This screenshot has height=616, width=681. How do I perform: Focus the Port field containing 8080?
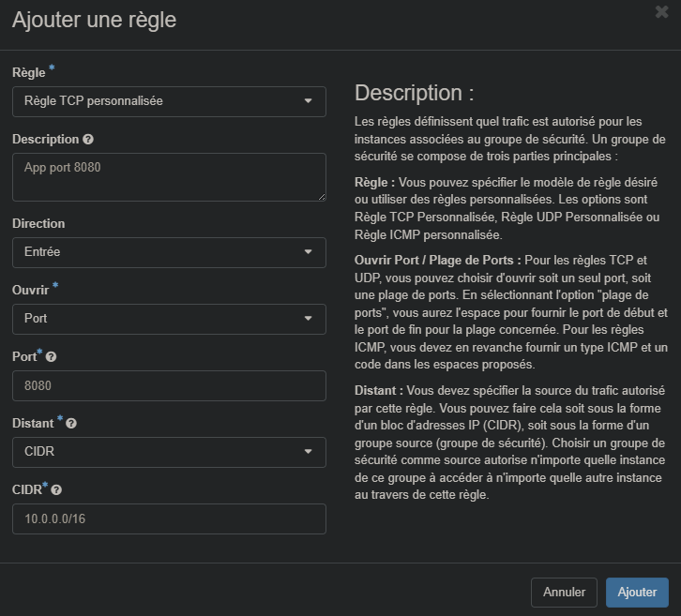169,385
